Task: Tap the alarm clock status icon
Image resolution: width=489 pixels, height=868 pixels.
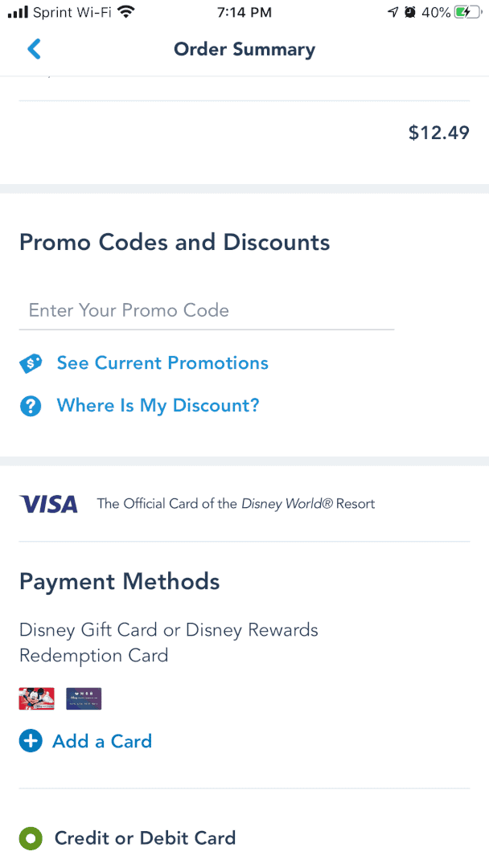Action: click(409, 12)
